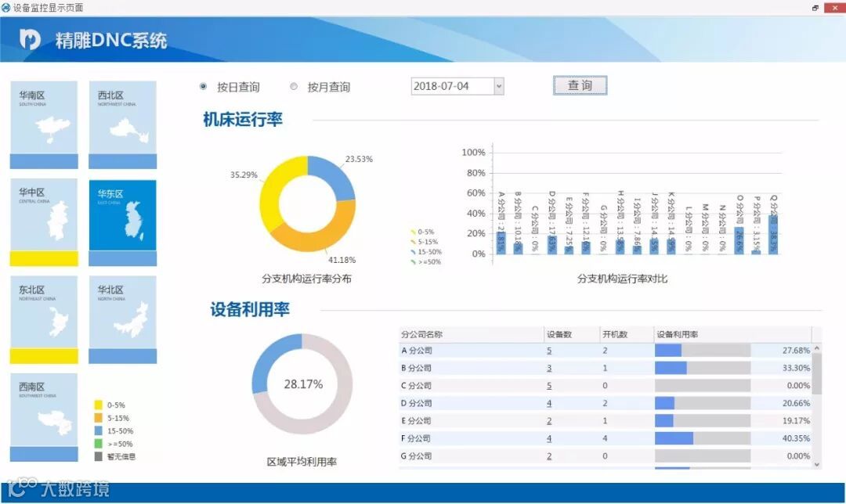Select the 西南区 region card
The height and width of the screenshot is (504, 846).
tap(44, 417)
